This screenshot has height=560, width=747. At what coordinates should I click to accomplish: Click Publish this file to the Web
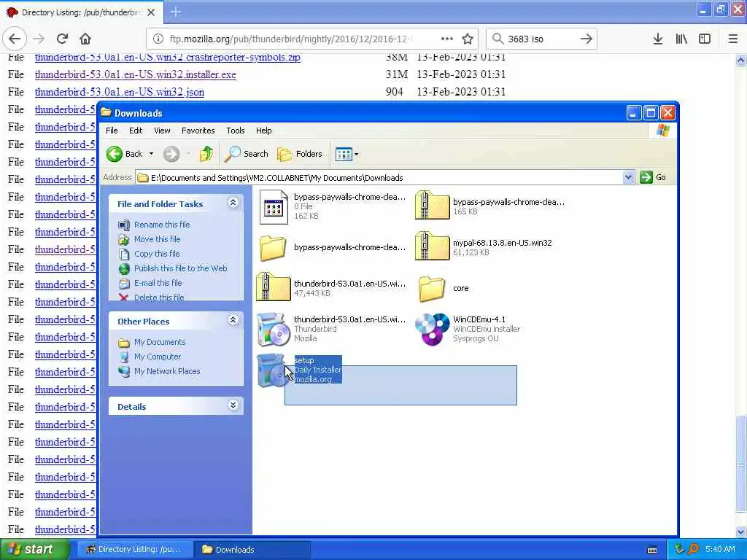[181, 268]
